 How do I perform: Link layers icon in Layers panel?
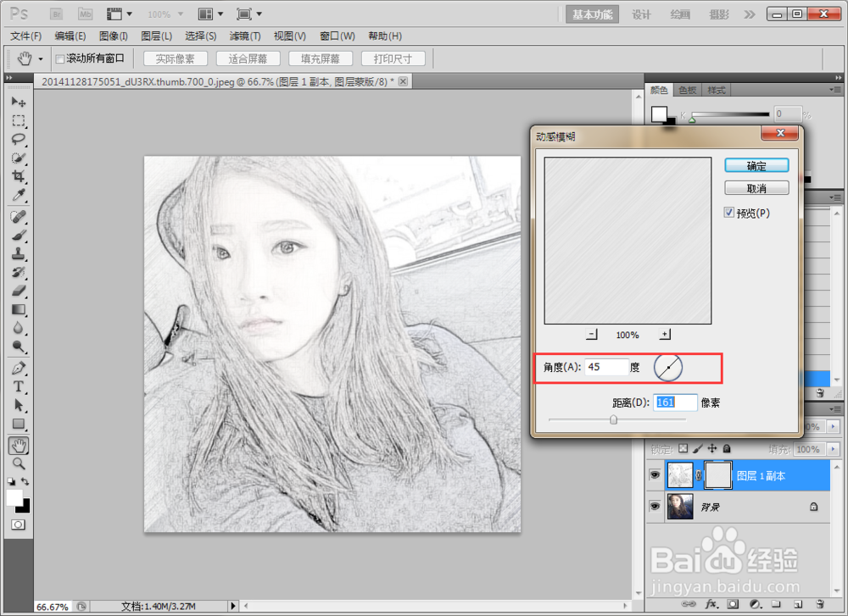(x=688, y=604)
